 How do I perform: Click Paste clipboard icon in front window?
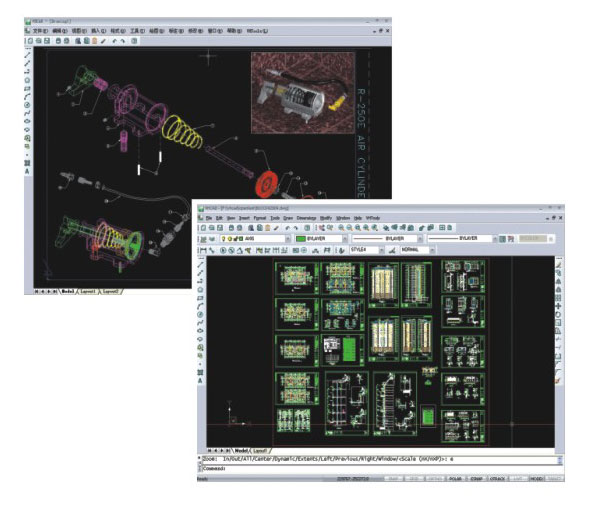(x=268, y=228)
